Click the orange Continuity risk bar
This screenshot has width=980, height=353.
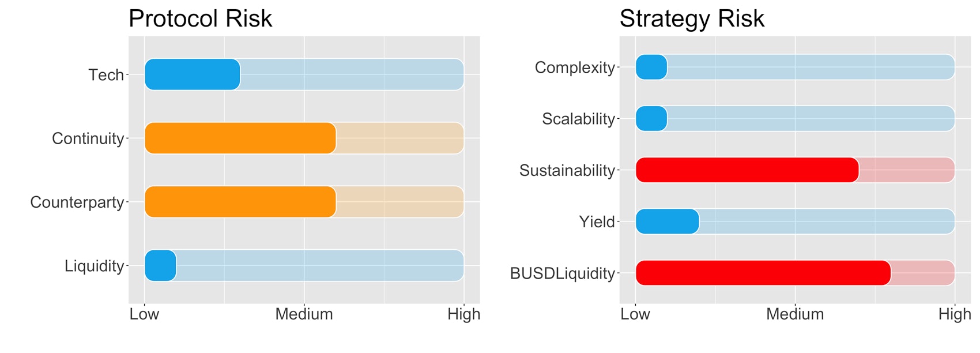coord(240,138)
